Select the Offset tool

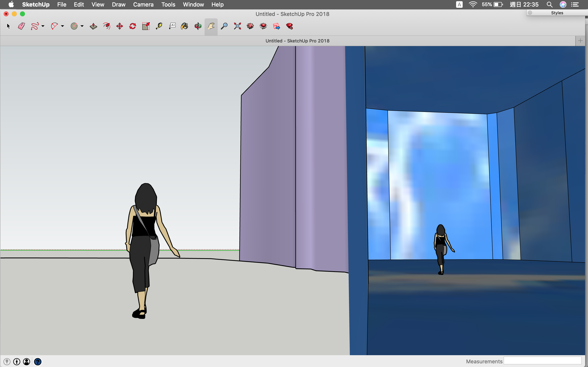coord(106,26)
